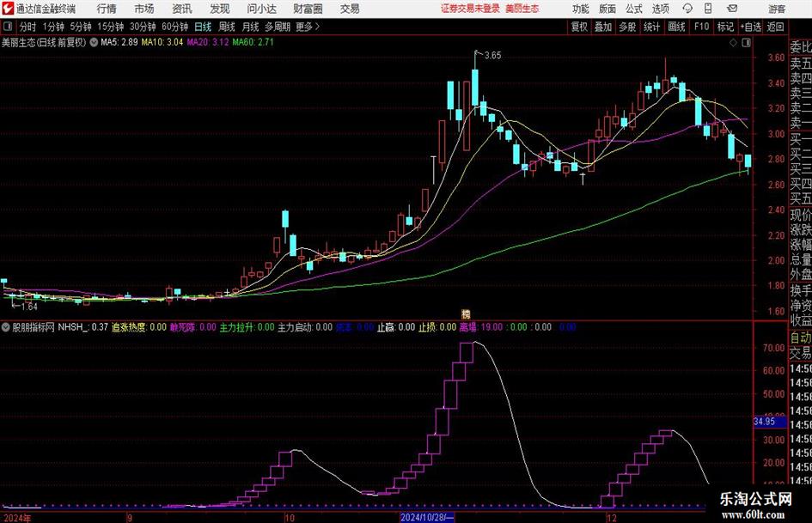Add stock with +自选 button
The width and height of the screenshot is (812, 523).
[x=751, y=27]
